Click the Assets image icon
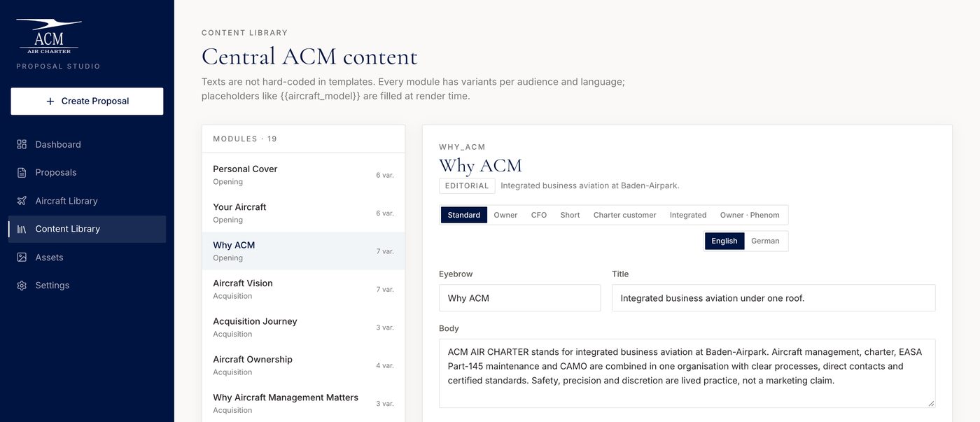 tap(22, 258)
